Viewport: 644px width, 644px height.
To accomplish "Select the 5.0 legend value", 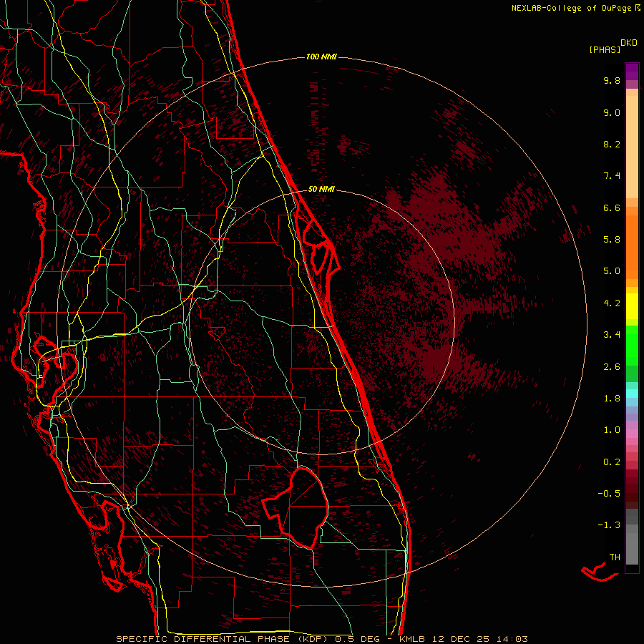I will (x=612, y=271).
